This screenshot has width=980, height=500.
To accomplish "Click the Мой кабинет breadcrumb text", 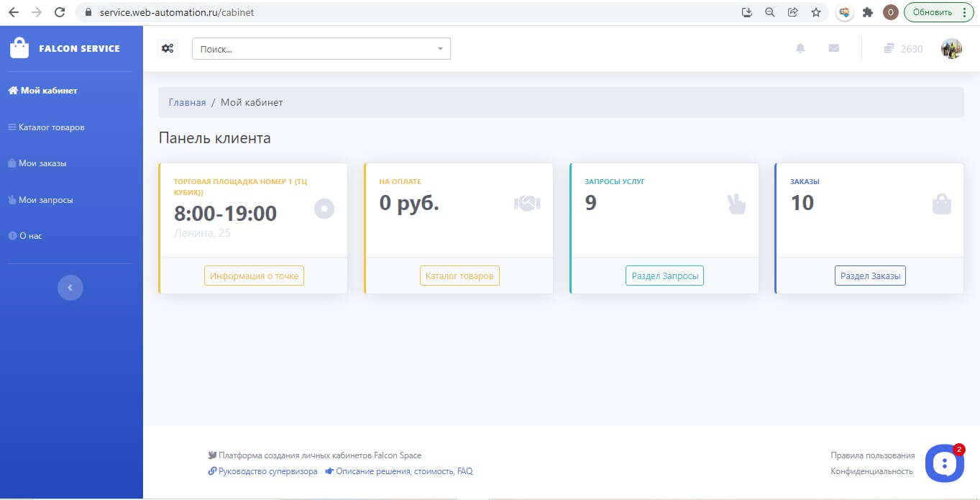I will 252,102.
